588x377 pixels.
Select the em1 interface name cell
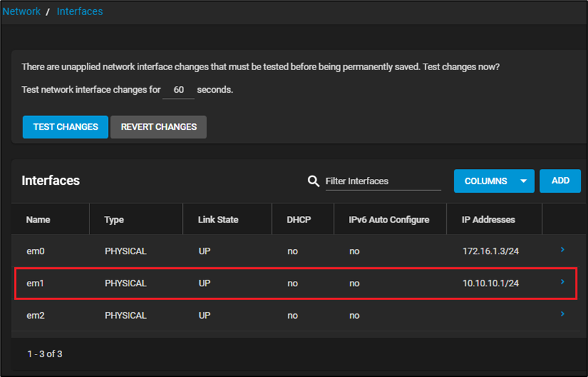34,283
